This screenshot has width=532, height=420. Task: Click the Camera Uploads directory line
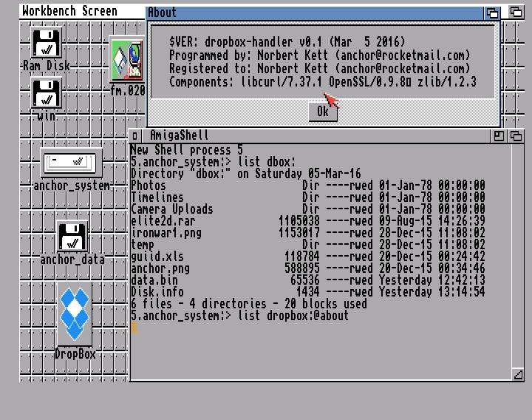(171, 209)
